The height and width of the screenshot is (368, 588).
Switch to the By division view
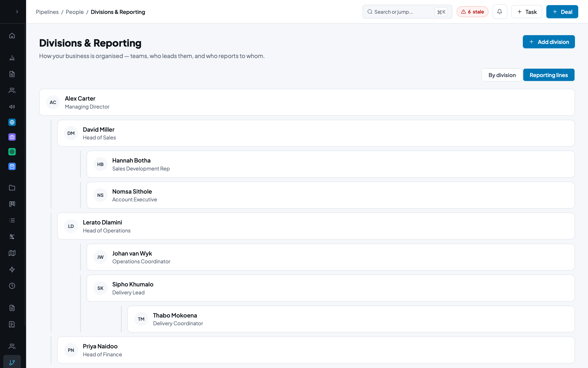502,75
